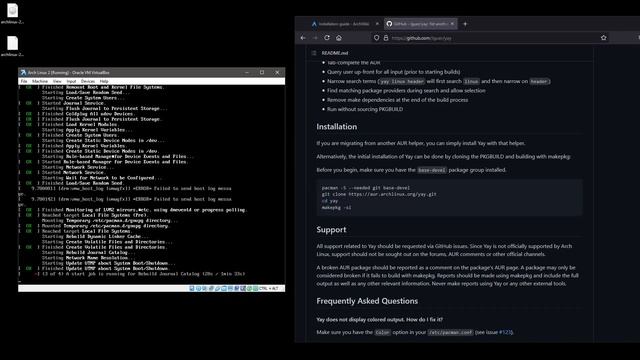This screenshot has height=360, width=640.
Task: Open the VirtualBox View menu
Action: click(x=57, y=81)
